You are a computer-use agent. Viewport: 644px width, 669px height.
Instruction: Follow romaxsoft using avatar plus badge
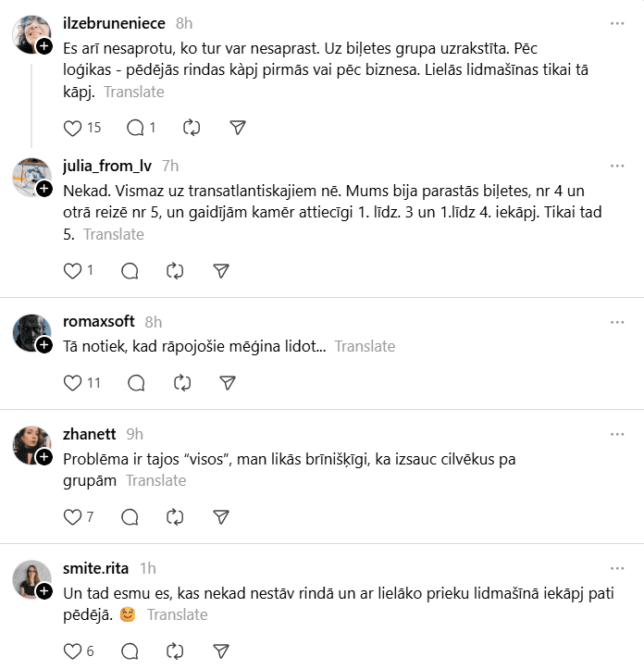pyautogui.click(x=43, y=345)
